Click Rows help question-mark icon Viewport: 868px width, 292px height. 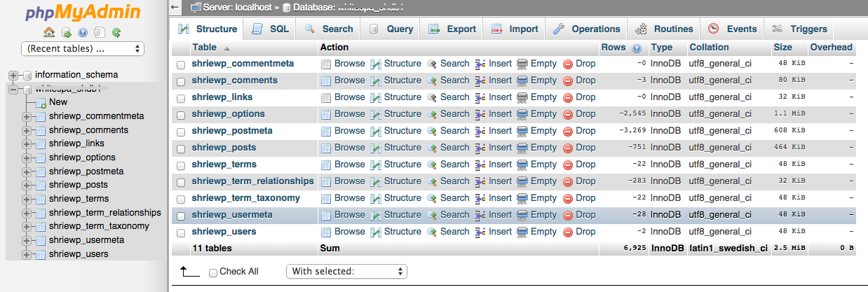[x=636, y=48]
